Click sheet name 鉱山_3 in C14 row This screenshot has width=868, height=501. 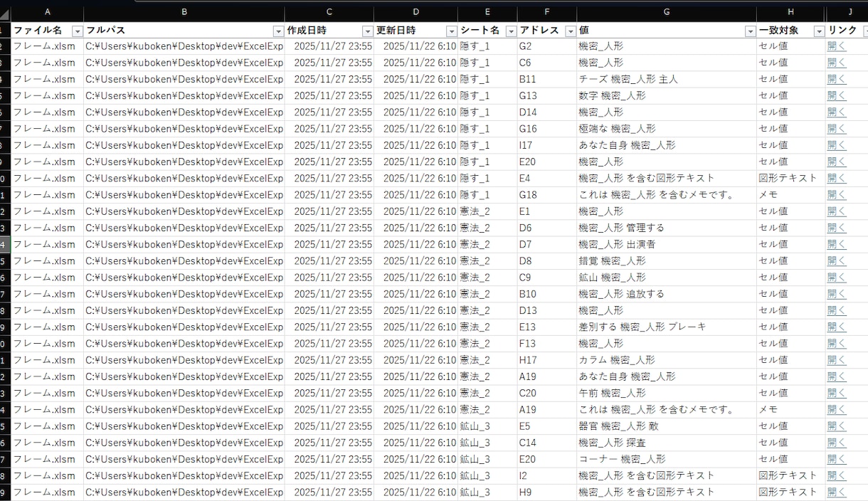click(x=475, y=443)
